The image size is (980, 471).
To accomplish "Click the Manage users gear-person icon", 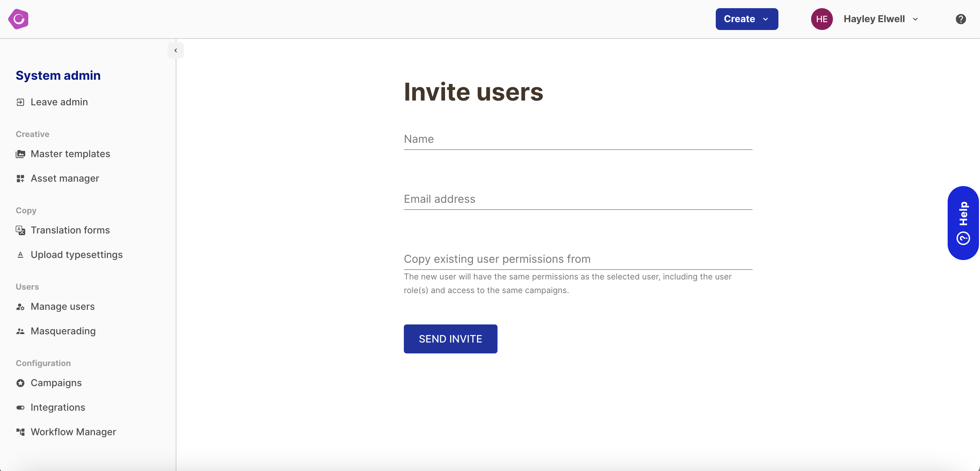I will pyautogui.click(x=20, y=306).
